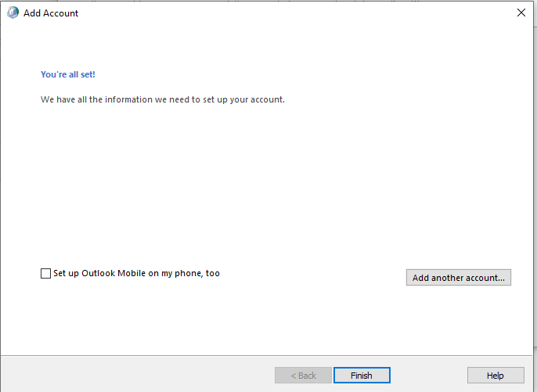This screenshot has height=392, width=537.
Task: Enable Set up Outlook Mobile checkbox
Action: click(45, 274)
